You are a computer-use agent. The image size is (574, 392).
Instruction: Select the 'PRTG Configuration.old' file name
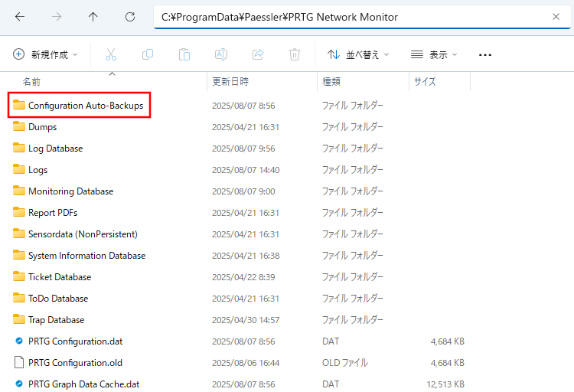click(x=76, y=363)
